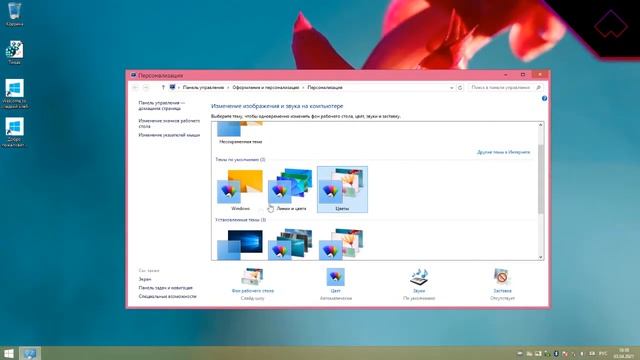640x360 pixels.
Task: Click the help question mark icon
Action: click(x=544, y=98)
